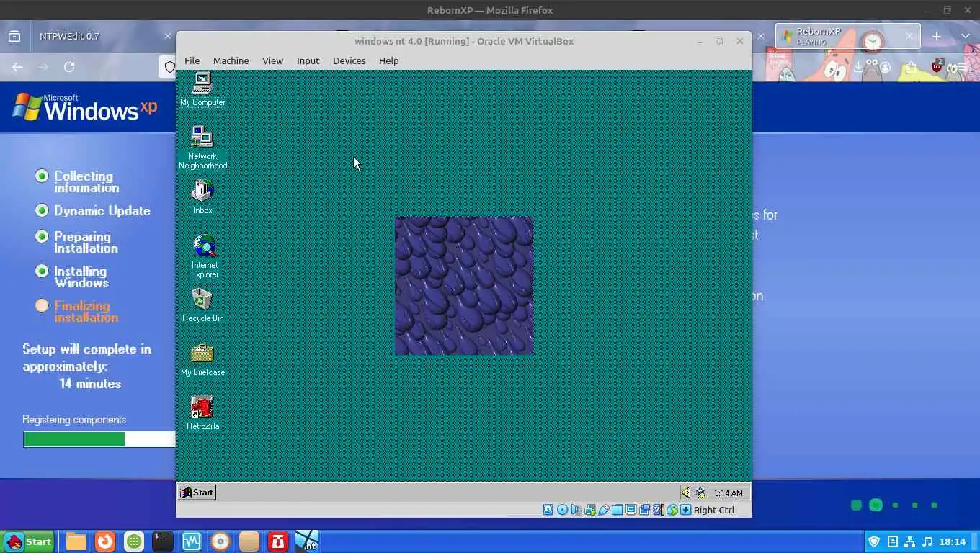Viewport: 980px width, 553px height.
Task: Open the VirtualBox File menu
Action: [x=192, y=60]
